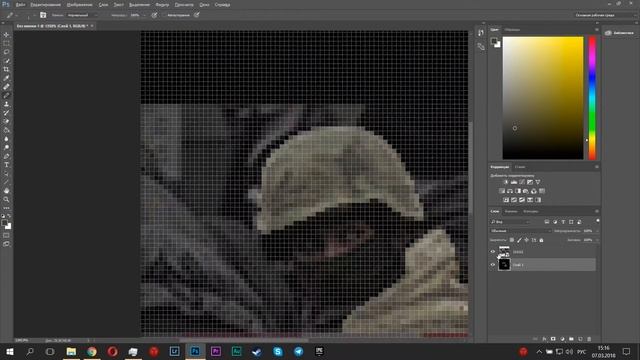
Task: Add a Curves adjustment layer
Action: pos(522,182)
